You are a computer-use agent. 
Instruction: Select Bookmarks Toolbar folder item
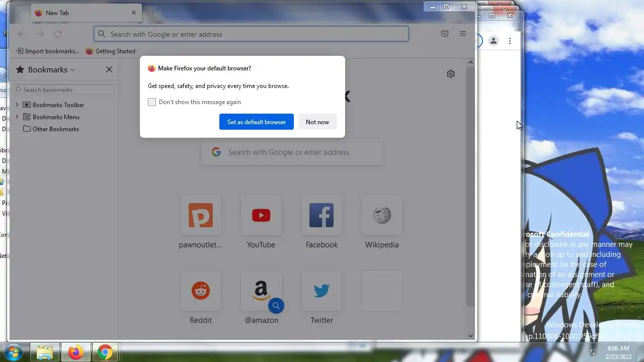54,105
